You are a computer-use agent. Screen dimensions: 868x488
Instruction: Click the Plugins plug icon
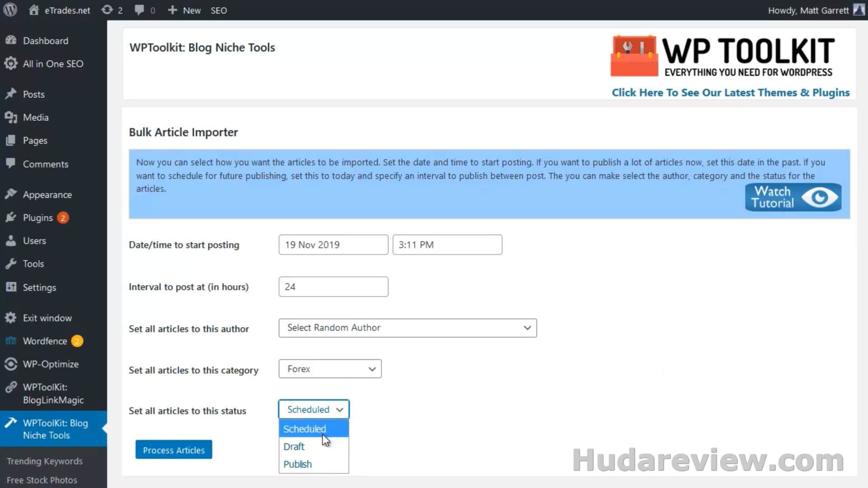tap(11, 217)
